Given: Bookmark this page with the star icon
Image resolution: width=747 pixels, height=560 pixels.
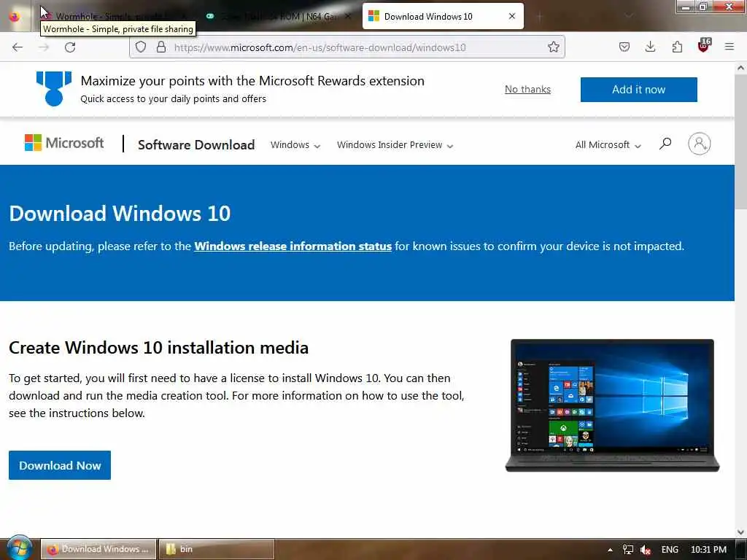Looking at the screenshot, I should tap(553, 47).
